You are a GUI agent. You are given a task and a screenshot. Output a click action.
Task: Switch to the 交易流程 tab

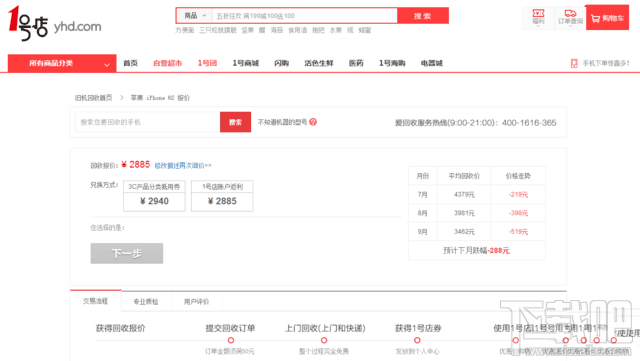pyautogui.click(x=96, y=301)
